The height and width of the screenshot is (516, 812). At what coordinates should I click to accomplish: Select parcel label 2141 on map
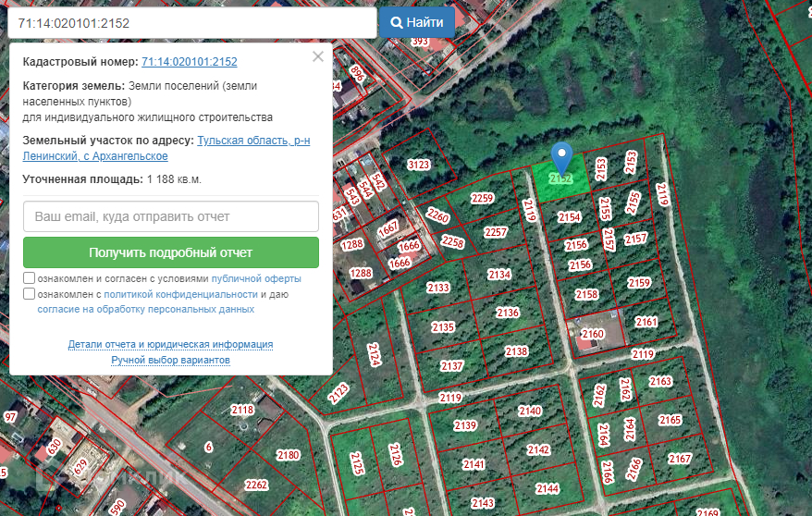click(x=474, y=464)
